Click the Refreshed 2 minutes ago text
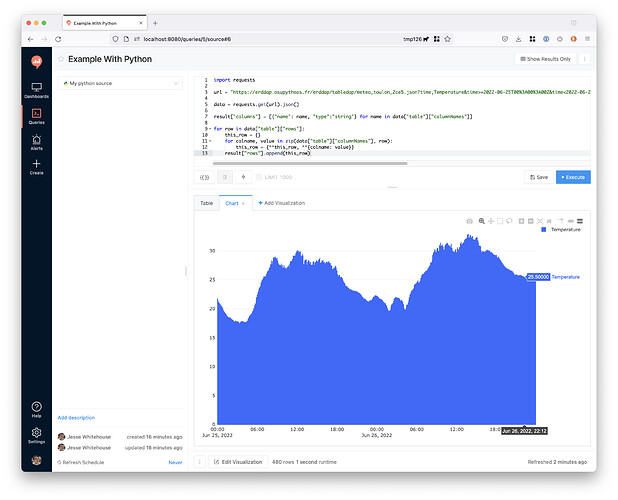The image size is (618, 500). [x=557, y=462]
